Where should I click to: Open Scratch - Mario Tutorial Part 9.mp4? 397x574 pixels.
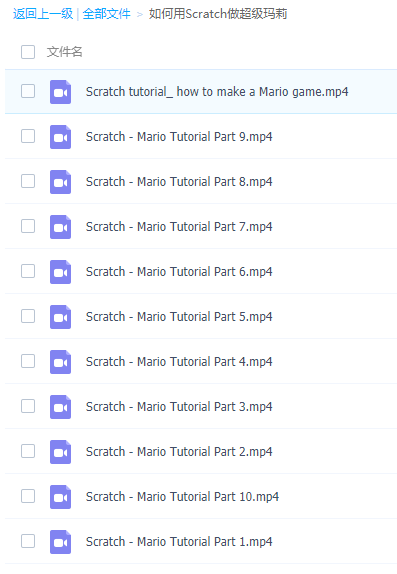tap(179, 137)
